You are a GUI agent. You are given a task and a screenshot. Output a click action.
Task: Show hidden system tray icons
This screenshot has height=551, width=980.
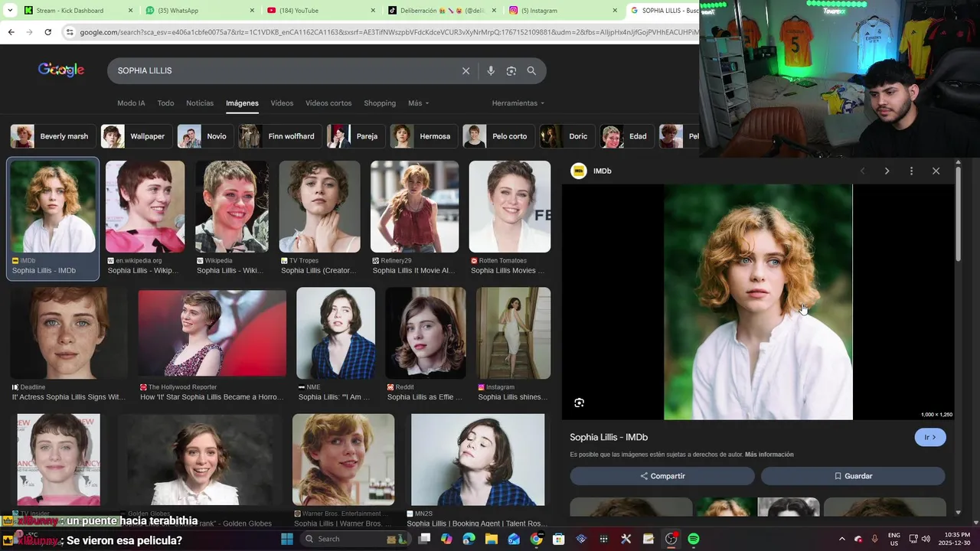click(842, 539)
